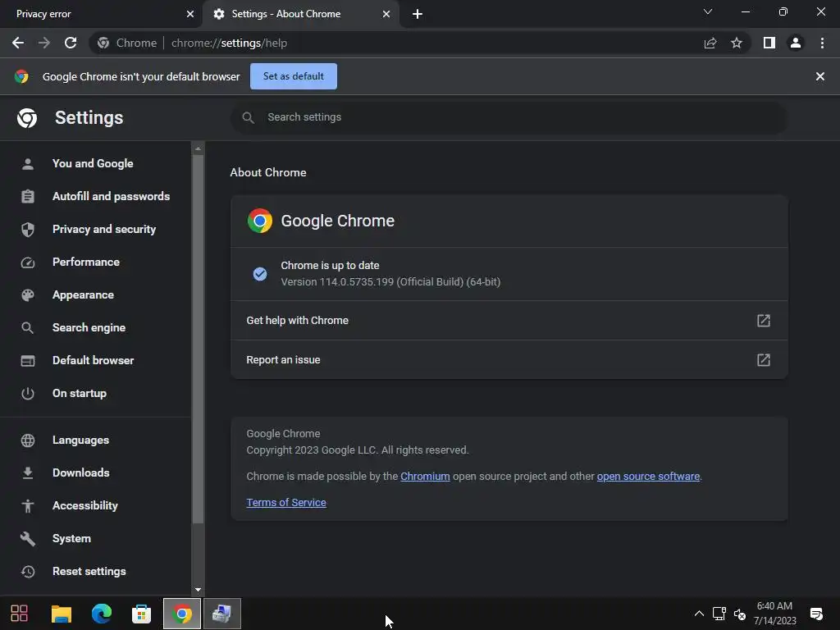Open the Windows Start menu
Screen dimensions: 840x630
click(x=20, y=614)
